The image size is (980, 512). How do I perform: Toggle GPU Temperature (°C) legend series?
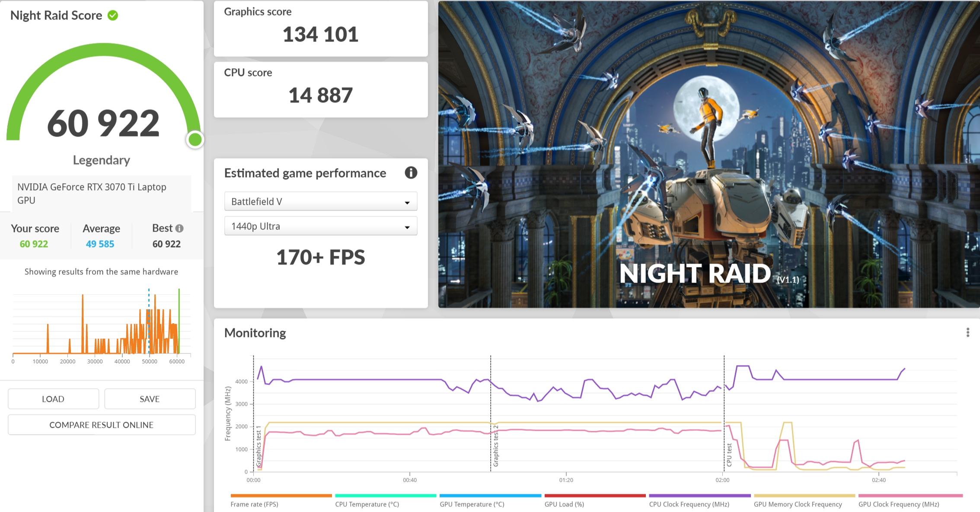(x=490, y=501)
